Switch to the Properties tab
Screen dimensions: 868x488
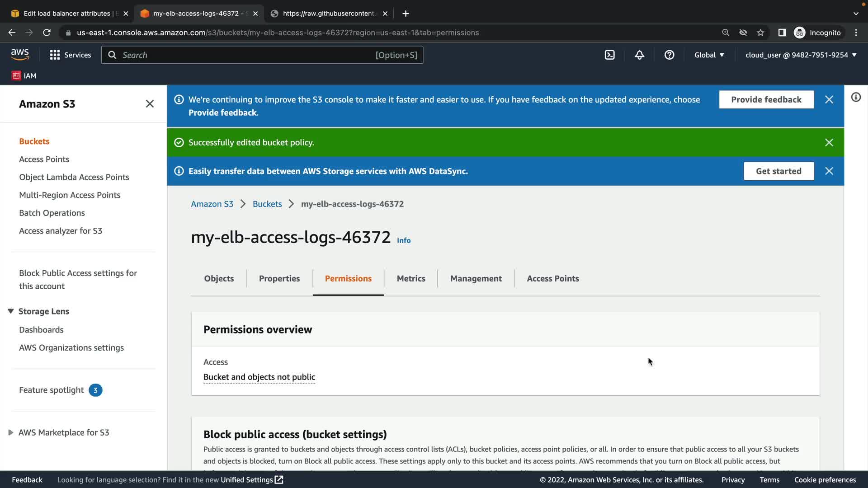point(279,278)
